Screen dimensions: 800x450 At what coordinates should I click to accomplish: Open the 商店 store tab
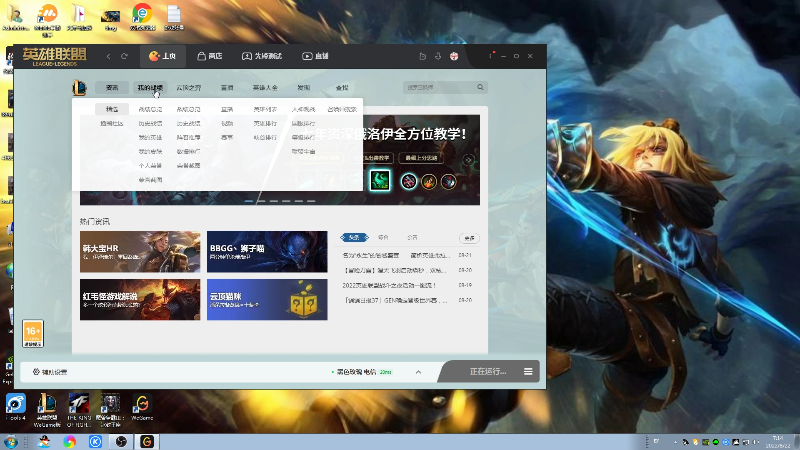pyautogui.click(x=209, y=56)
